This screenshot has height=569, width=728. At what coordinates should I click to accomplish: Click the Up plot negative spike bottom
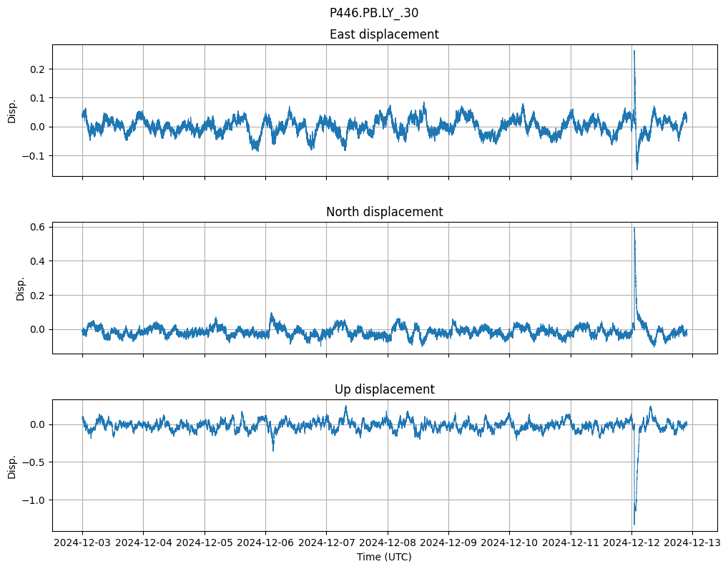pos(634,523)
